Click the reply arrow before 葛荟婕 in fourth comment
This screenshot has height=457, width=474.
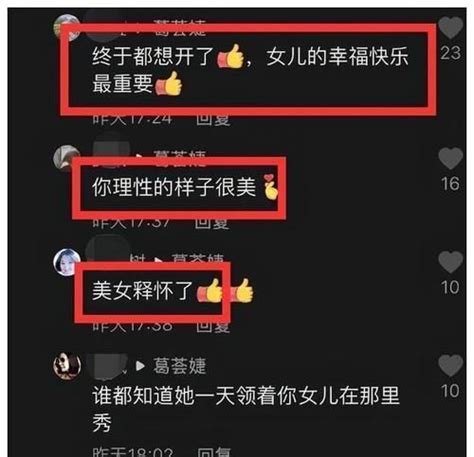click(140, 366)
